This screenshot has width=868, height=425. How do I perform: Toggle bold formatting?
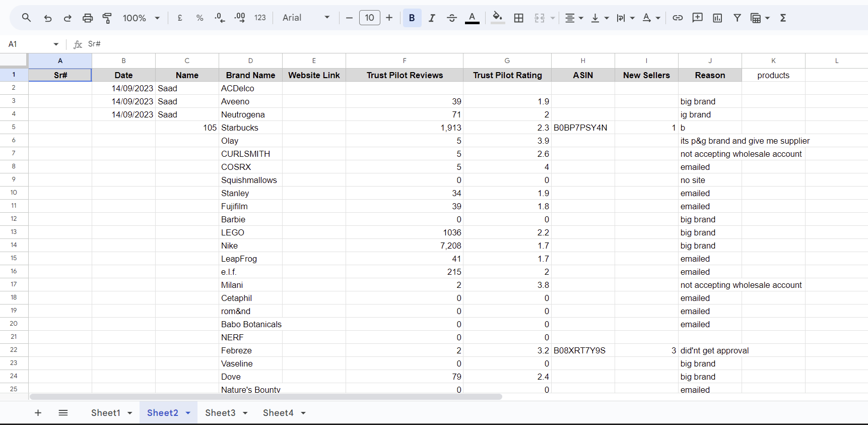pyautogui.click(x=412, y=18)
